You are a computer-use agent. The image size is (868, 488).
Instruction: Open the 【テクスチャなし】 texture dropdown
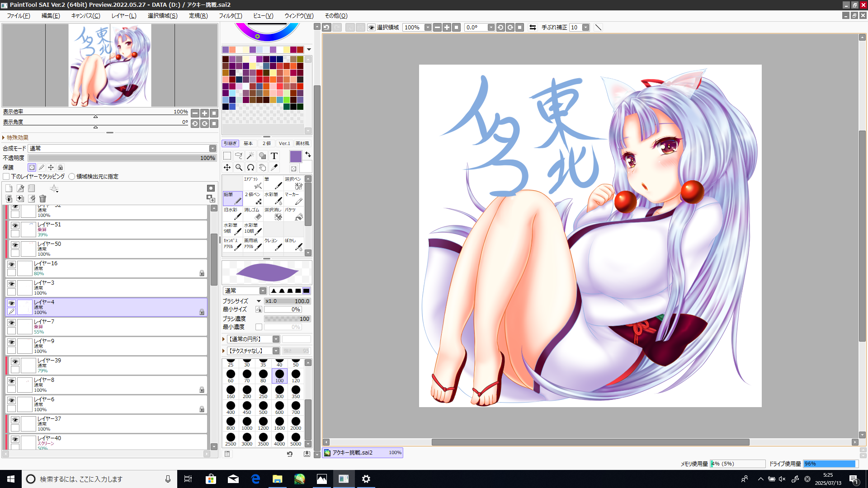coord(276,351)
